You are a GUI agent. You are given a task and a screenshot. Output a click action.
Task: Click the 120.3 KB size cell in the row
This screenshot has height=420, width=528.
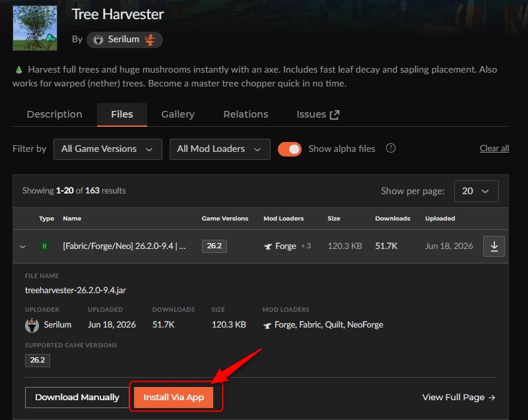345,246
